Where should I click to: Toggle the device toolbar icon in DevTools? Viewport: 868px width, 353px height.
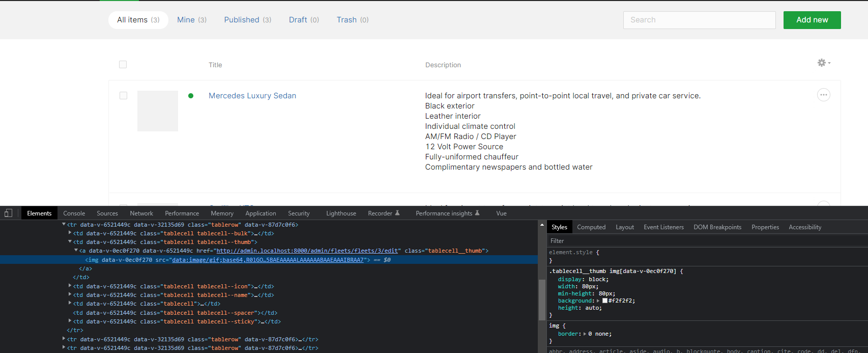click(x=8, y=213)
